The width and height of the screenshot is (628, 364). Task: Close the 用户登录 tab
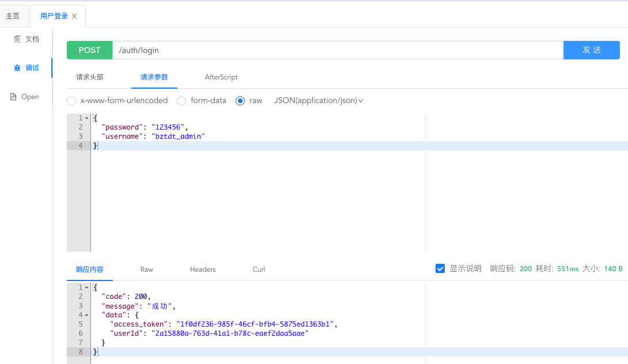click(74, 16)
